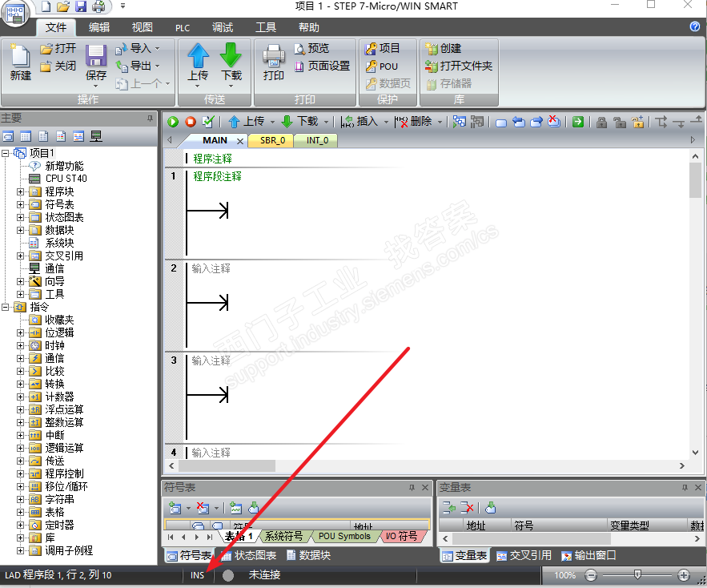707x588 pixels.
Task: Click the POU protection button
Action: click(382, 66)
